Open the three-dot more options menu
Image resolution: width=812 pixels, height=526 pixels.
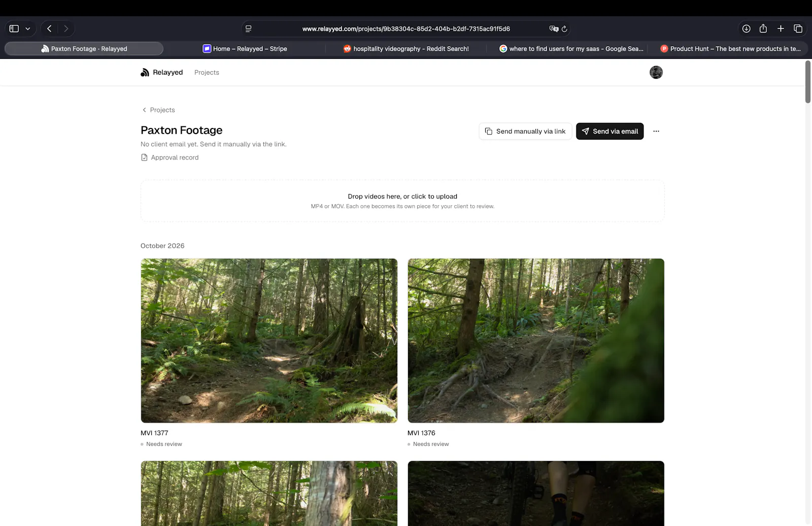pos(656,131)
